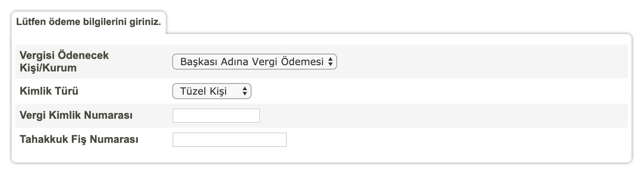Click the word Kişi/Kurum in the first label

click(x=48, y=68)
